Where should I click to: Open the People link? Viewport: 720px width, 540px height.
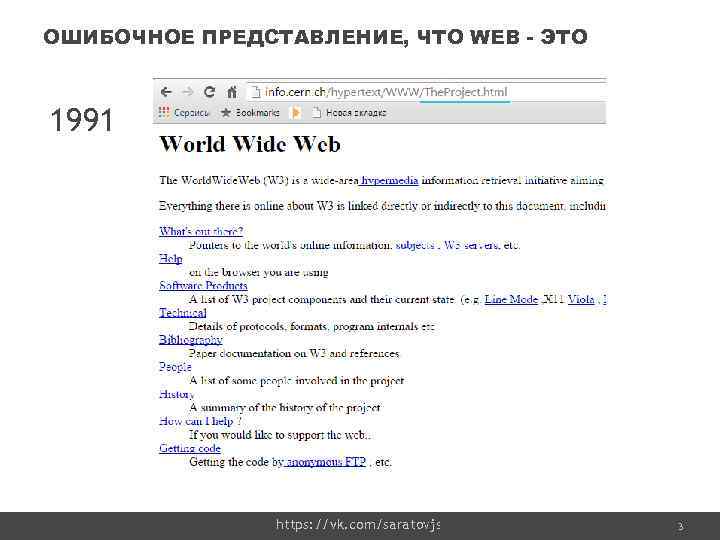pyautogui.click(x=175, y=367)
